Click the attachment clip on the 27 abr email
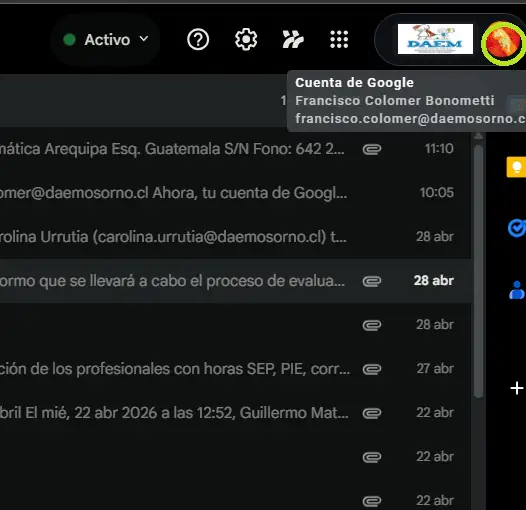 point(372,369)
